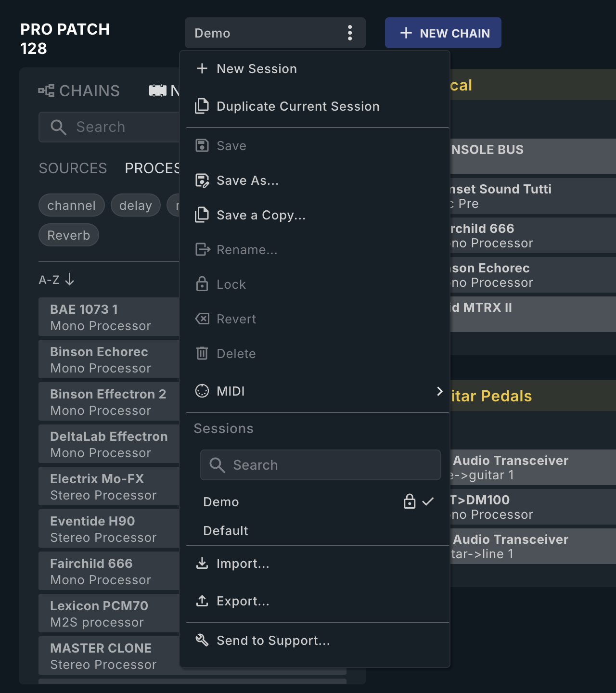
Task: Select the Demo session in the list
Action: [x=315, y=501]
